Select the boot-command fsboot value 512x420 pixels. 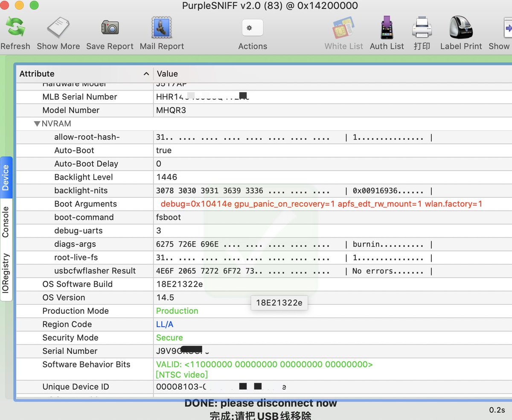[169, 217]
